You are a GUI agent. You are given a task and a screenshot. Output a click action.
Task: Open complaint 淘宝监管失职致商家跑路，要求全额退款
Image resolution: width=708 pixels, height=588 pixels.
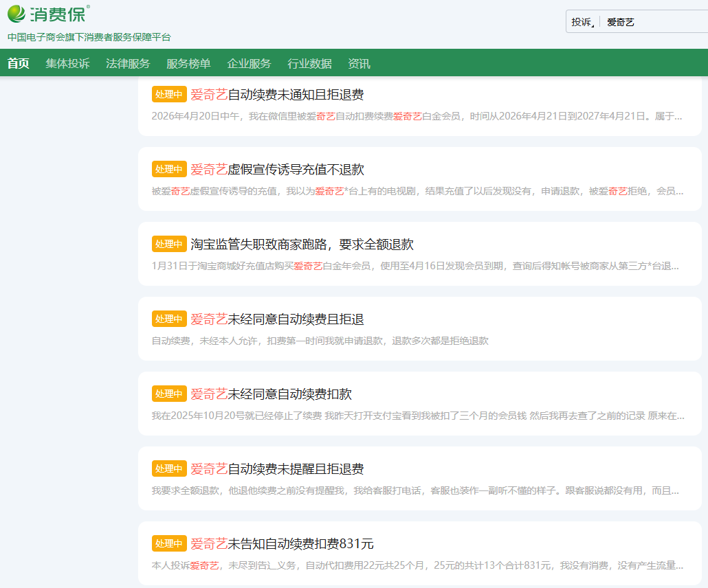(x=302, y=245)
